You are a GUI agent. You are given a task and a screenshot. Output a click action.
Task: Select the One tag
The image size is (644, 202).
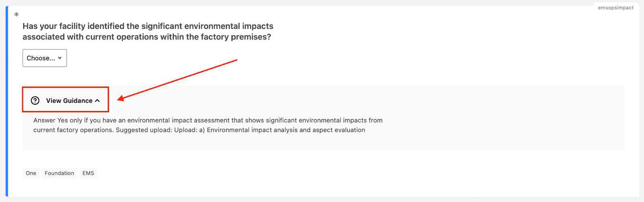pos(31,173)
